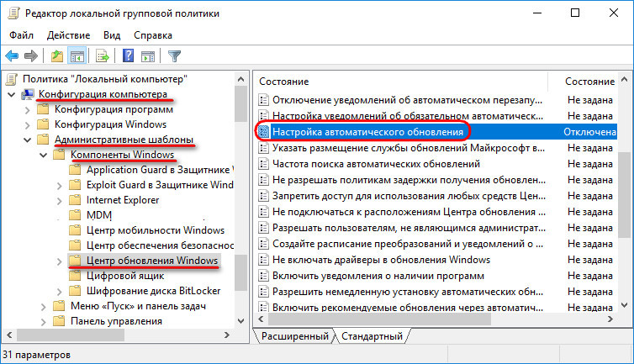Select Application Guard в Защитнике folder
This screenshot has width=634, height=364.
pos(160,170)
